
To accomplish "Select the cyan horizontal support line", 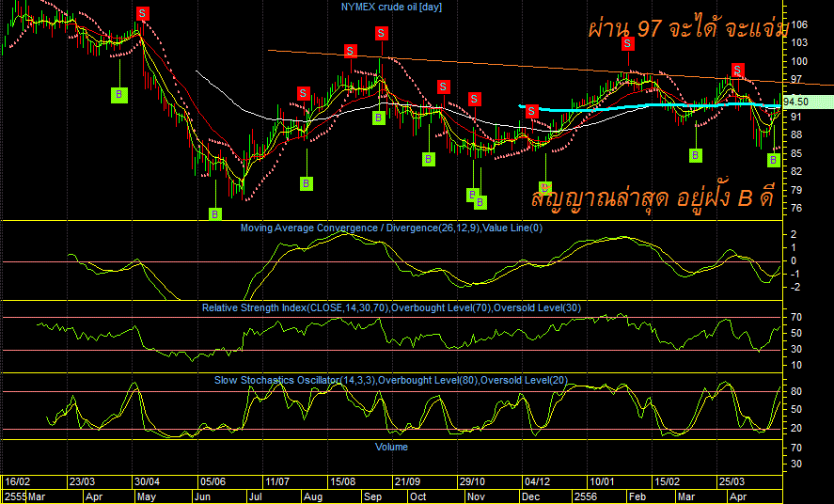I will (x=649, y=107).
